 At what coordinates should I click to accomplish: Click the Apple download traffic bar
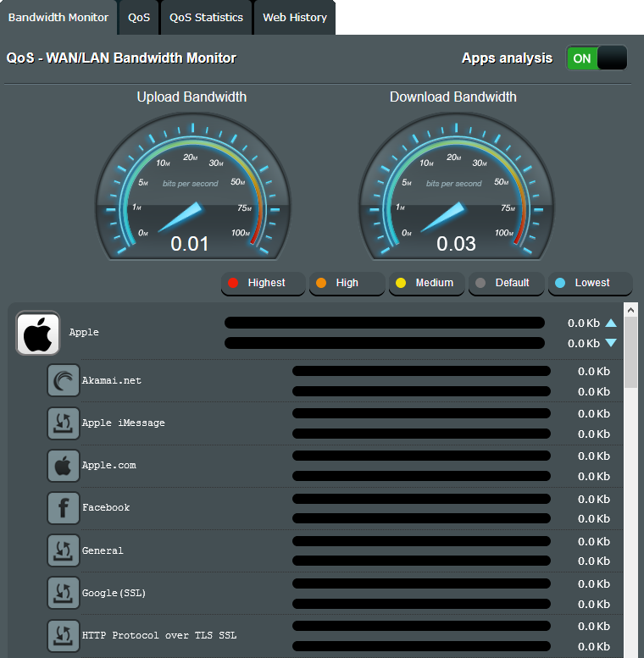pos(385,343)
